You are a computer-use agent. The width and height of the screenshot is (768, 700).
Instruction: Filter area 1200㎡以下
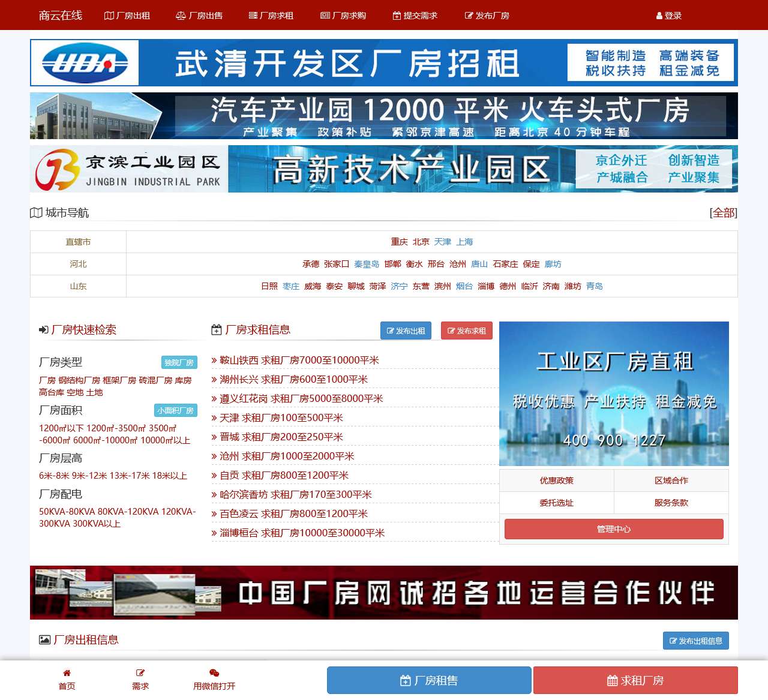click(x=61, y=428)
